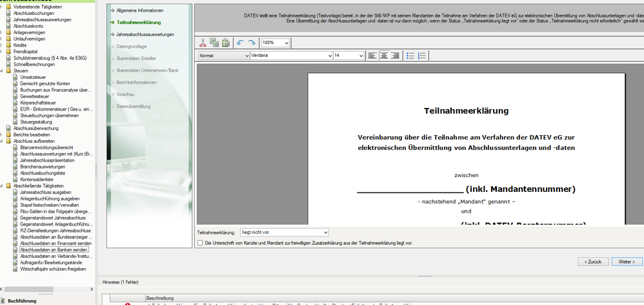Open Abschlussdaten an Banken senden

54,249
